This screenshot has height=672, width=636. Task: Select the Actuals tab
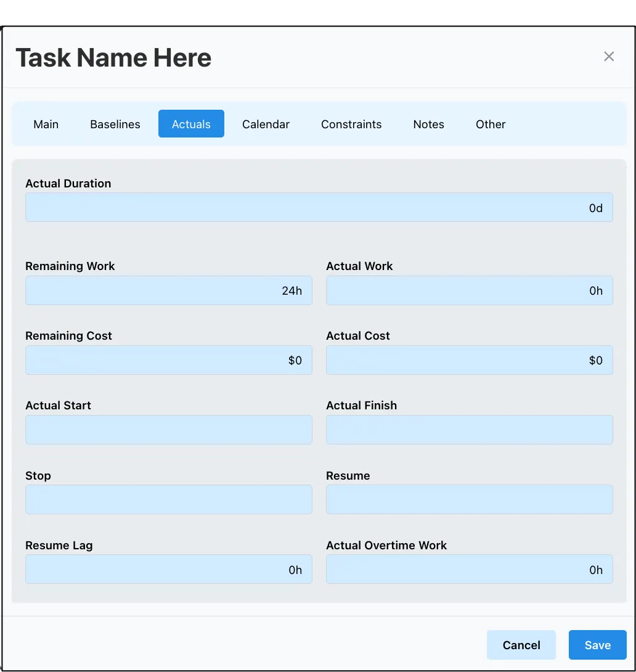[191, 124]
